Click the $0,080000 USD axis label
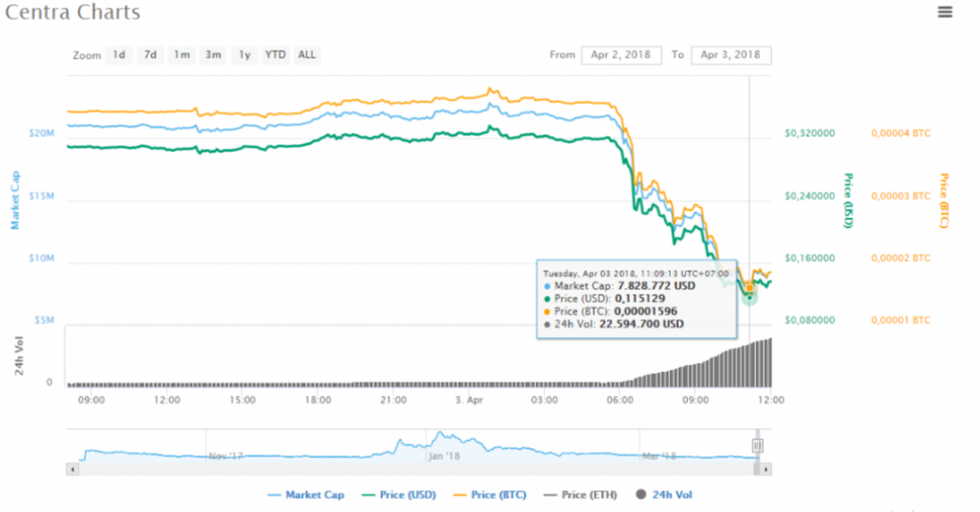This screenshot has height=512, width=980. click(810, 320)
